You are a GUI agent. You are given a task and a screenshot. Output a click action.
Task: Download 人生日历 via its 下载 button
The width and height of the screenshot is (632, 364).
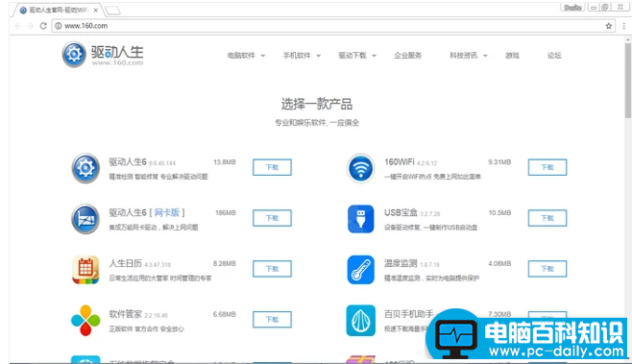click(x=272, y=269)
